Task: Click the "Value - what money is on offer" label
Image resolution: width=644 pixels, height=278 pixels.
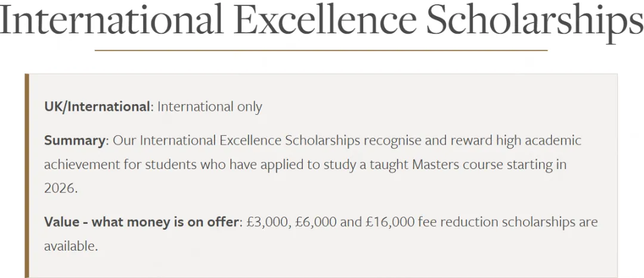Action: [x=141, y=222]
